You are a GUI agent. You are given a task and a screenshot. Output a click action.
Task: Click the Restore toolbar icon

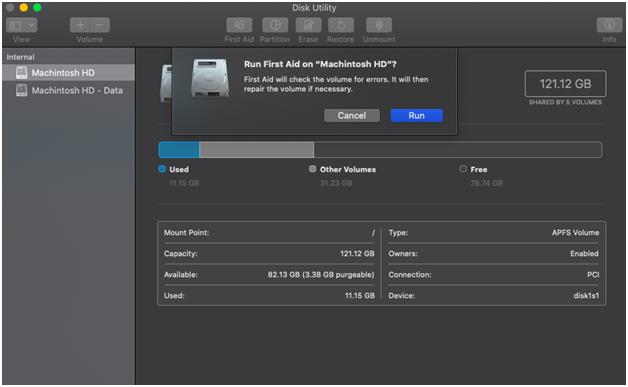coord(341,25)
